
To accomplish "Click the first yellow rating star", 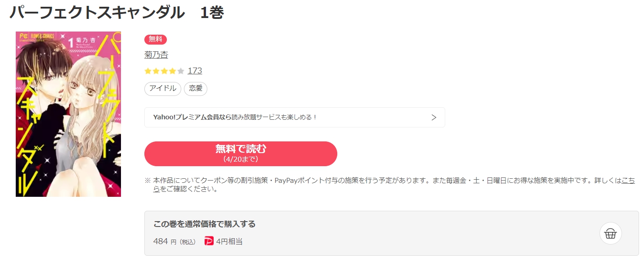I will point(148,71).
